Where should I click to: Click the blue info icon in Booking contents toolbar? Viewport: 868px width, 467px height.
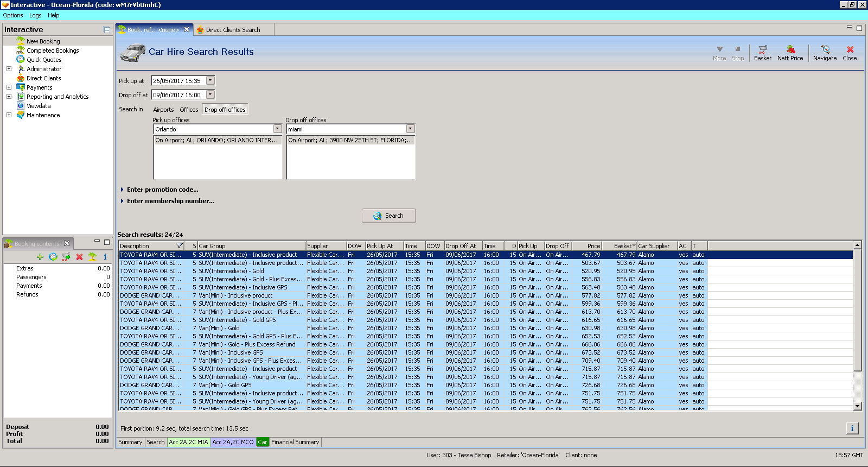coord(105,257)
